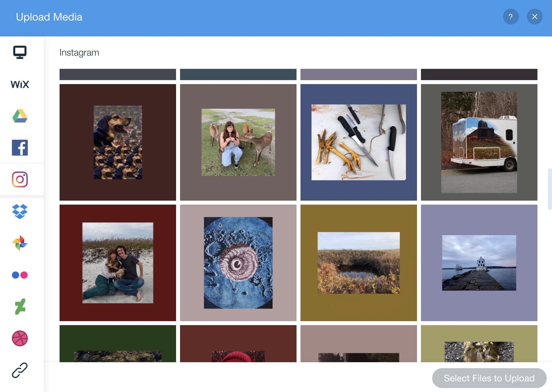Open the Dropbox source
Screen dimensions: 552x392
pyautogui.click(x=20, y=211)
